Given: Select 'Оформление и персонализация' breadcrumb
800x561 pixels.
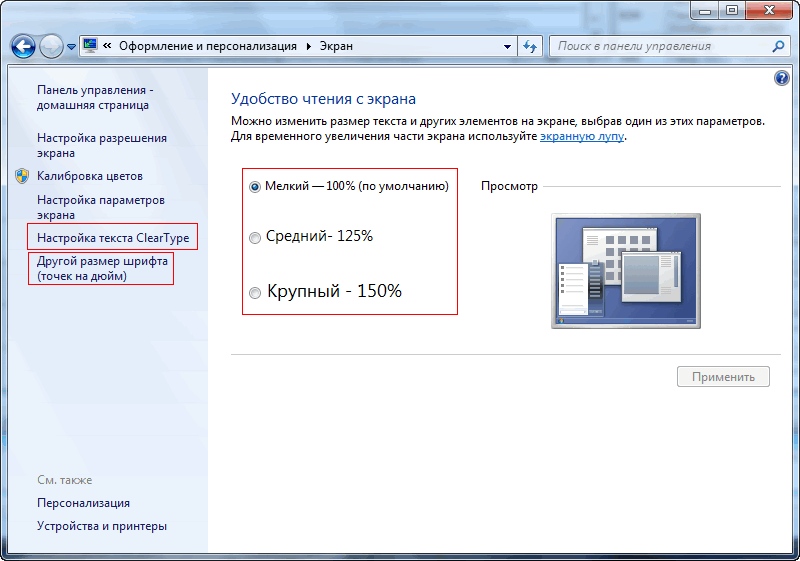Looking at the screenshot, I should [x=208, y=46].
